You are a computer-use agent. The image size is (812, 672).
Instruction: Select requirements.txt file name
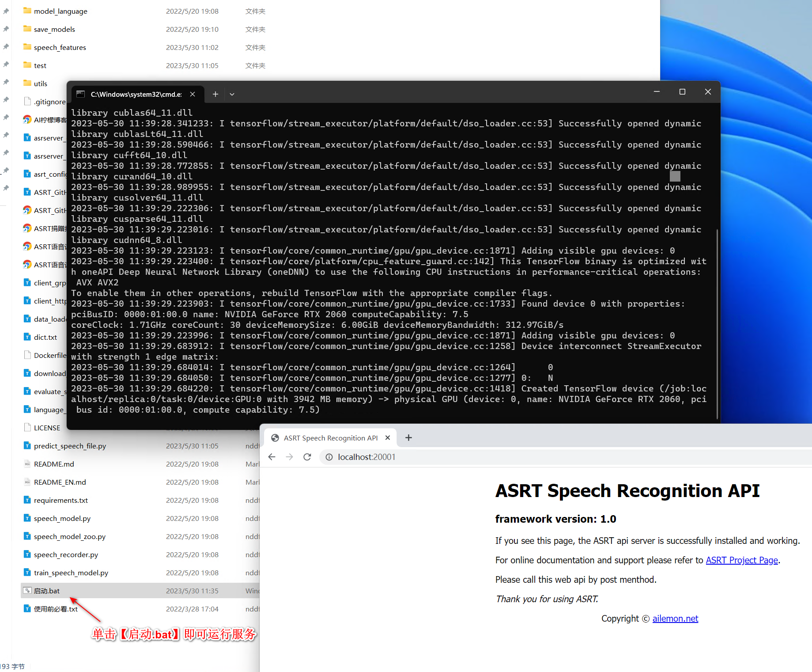pyautogui.click(x=61, y=500)
